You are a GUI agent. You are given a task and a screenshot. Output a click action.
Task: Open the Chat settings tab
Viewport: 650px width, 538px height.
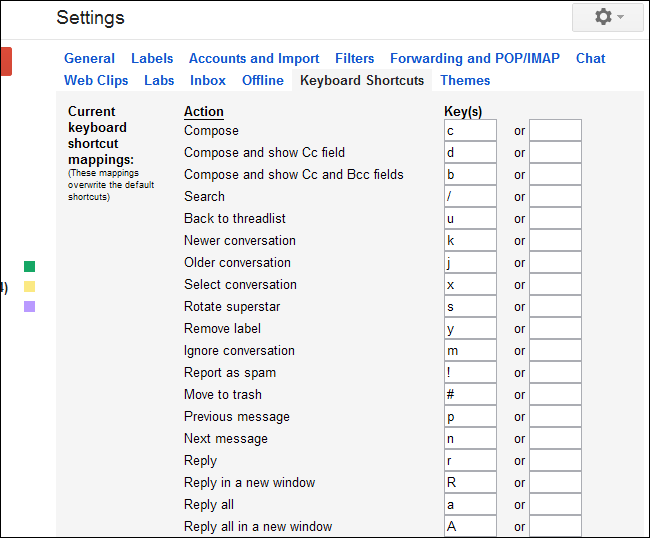click(x=591, y=58)
